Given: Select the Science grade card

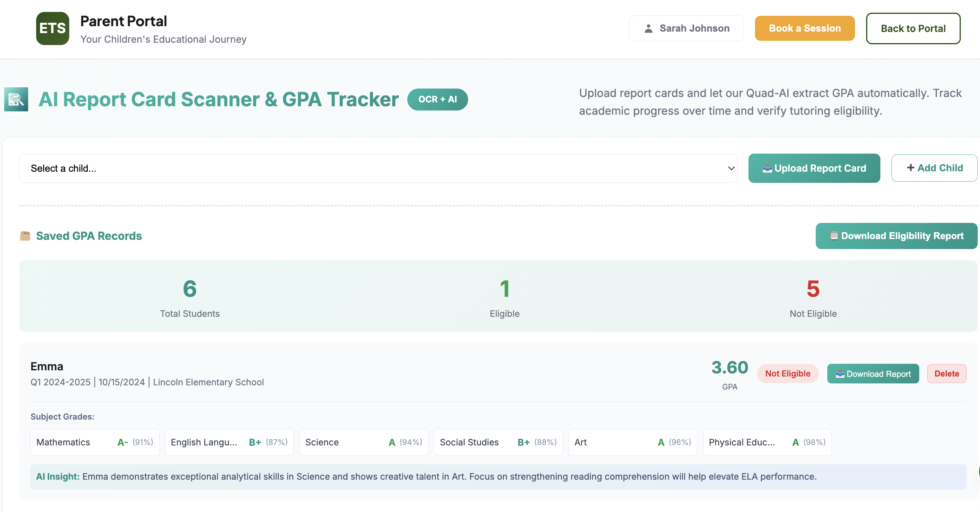Looking at the screenshot, I should (x=363, y=442).
